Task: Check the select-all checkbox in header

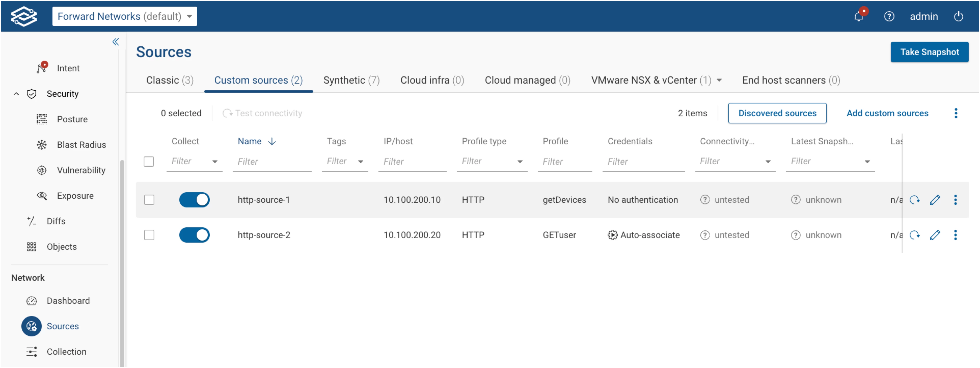Action: coord(149,161)
